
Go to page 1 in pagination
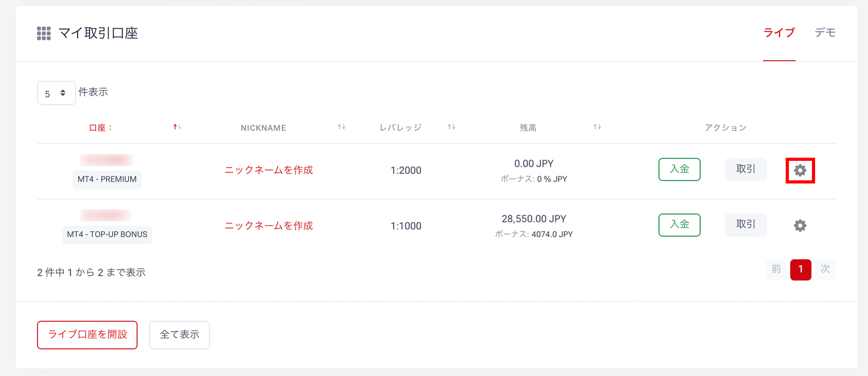coord(801,270)
